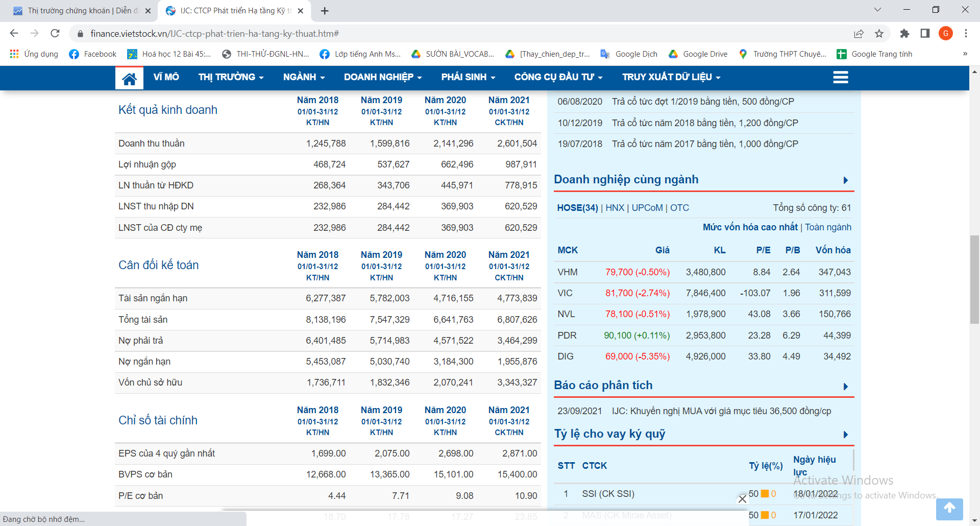
Task: View site security lock icon
Action: pyautogui.click(x=80, y=34)
